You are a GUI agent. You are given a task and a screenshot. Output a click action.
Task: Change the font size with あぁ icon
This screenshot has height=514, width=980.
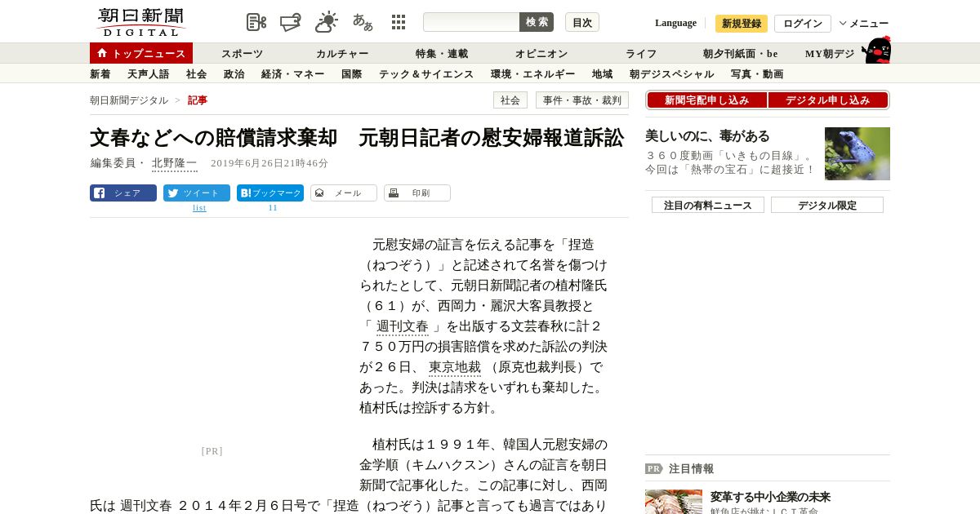click(363, 22)
